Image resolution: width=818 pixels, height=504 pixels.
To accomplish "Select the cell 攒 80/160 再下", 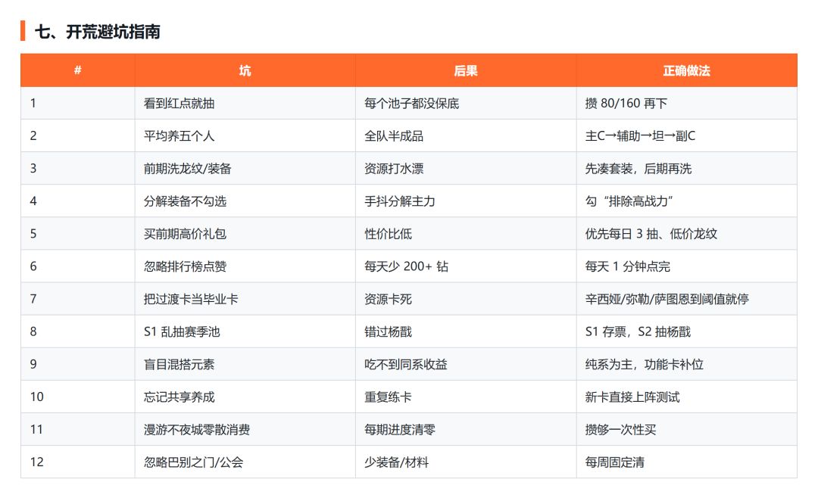I will point(686,103).
